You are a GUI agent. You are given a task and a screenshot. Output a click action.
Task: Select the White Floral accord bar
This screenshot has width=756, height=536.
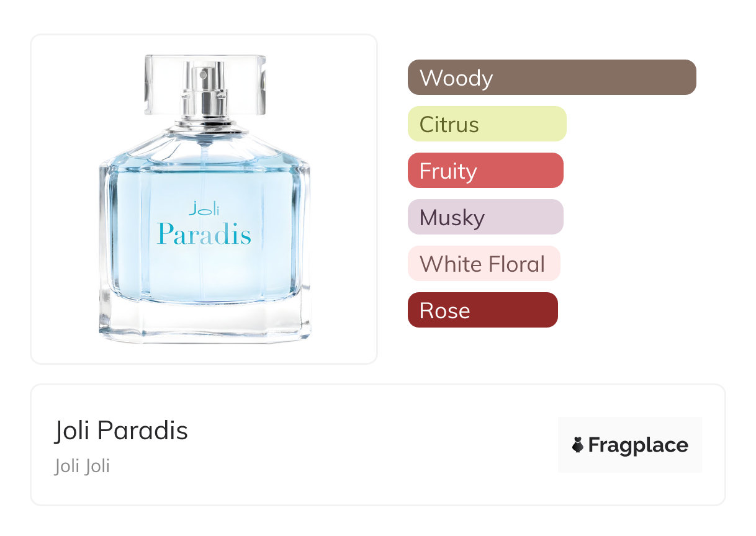(484, 264)
